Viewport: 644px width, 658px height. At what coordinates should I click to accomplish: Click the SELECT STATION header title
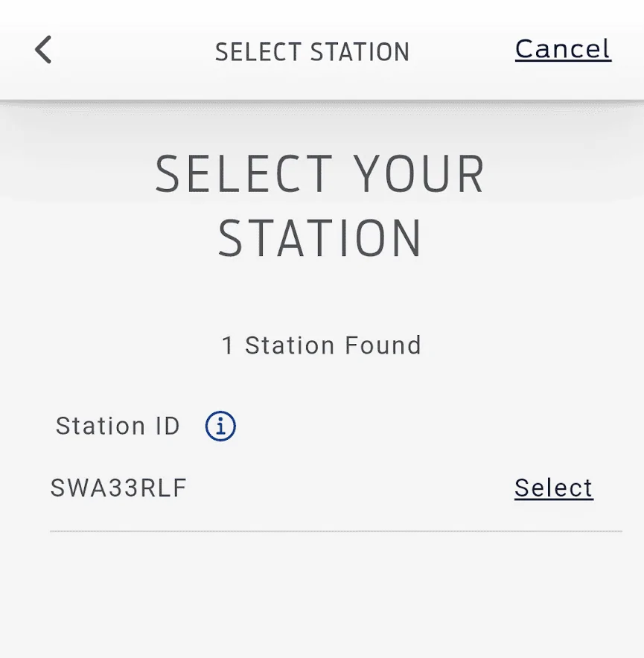(x=312, y=52)
